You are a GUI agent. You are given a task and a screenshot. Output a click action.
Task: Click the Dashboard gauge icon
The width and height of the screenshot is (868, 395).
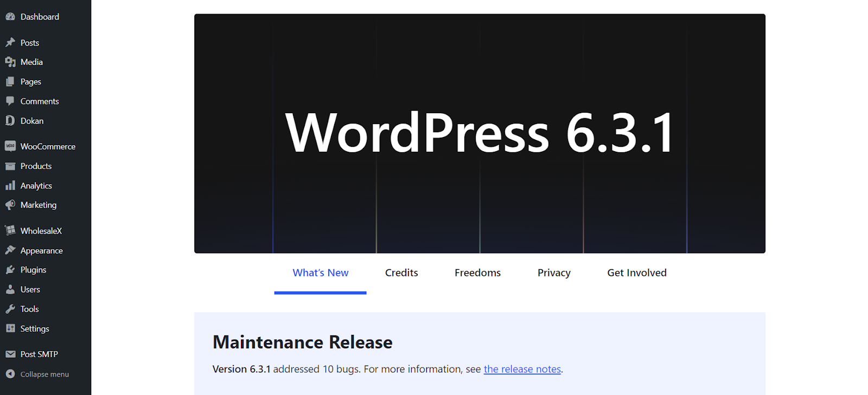pos(10,17)
